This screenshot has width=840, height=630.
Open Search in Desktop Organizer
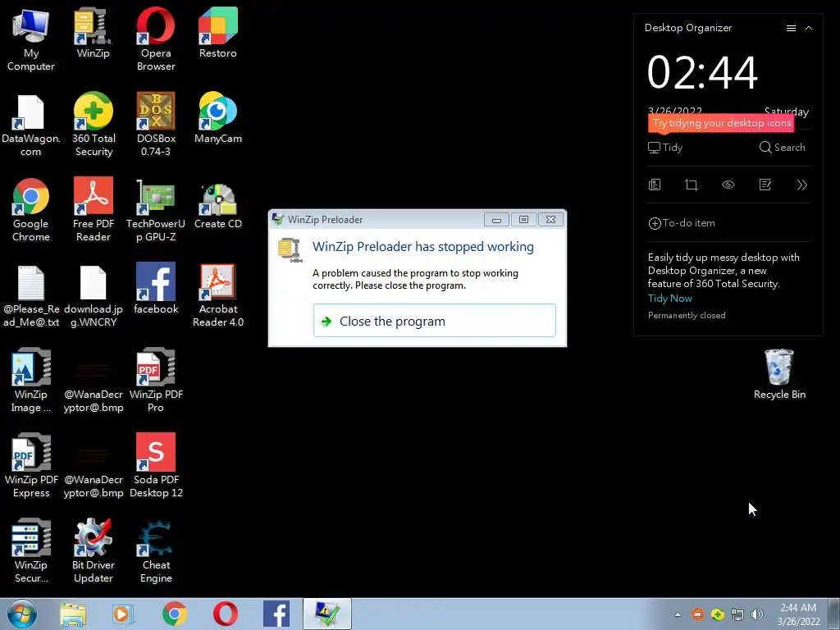pos(782,148)
